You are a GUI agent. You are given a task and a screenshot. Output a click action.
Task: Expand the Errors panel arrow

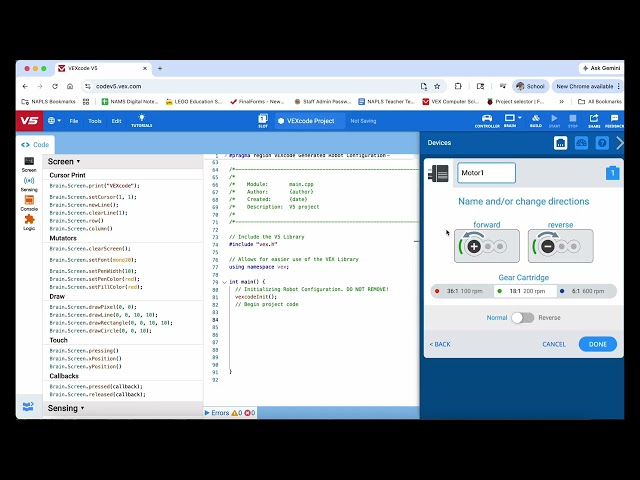pos(207,413)
